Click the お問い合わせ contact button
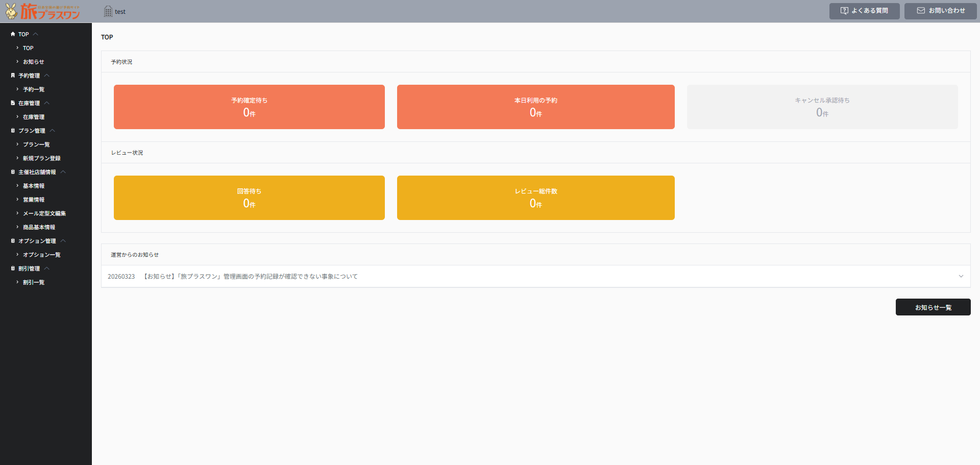Viewport: 980px width, 465px height. coord(940,11)
